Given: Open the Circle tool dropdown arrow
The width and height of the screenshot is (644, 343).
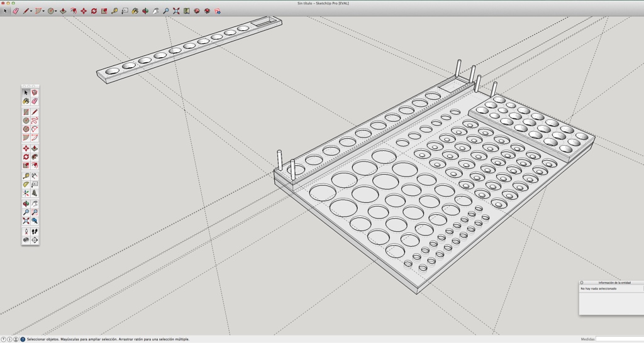Looking at the screenshot, I should tap(56, 11).
